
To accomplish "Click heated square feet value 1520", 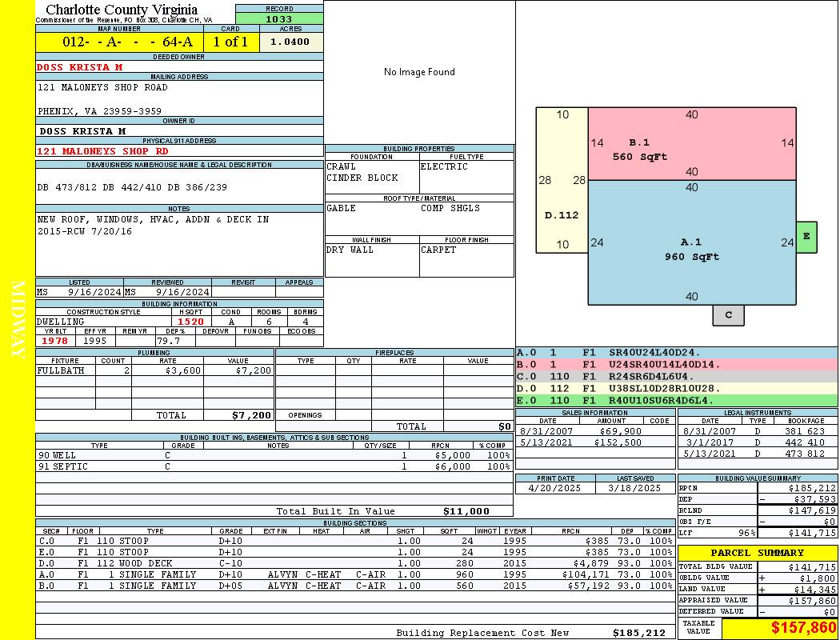I will click(190, 322).
